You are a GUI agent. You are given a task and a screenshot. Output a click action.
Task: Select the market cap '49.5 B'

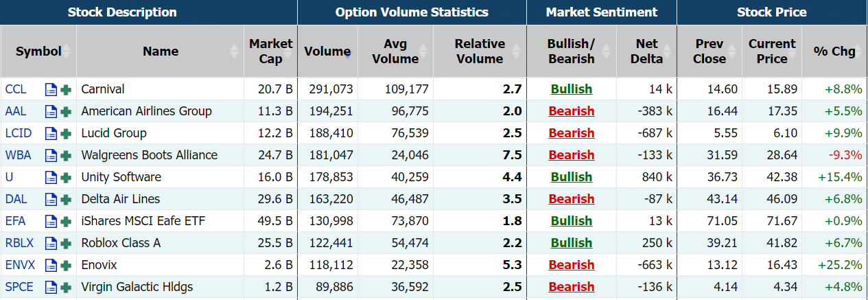coord(275,221)
